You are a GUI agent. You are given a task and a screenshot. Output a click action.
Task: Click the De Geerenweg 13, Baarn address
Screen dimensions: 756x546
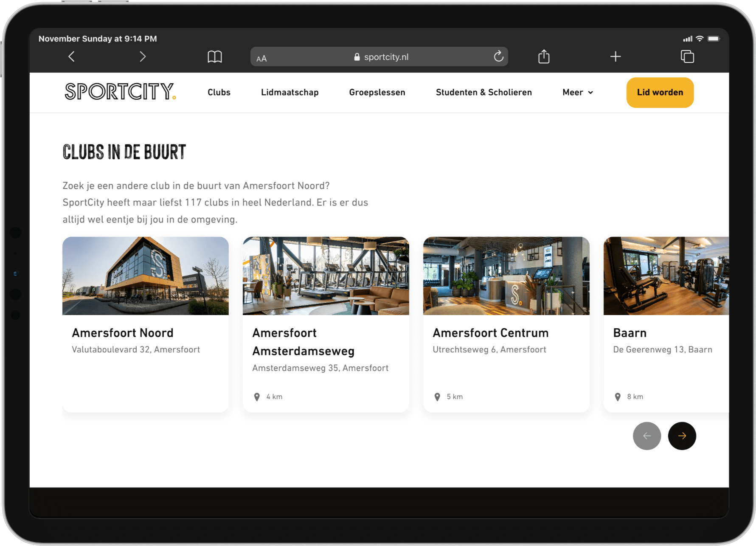pyautogui.click(x=663, y=350)
